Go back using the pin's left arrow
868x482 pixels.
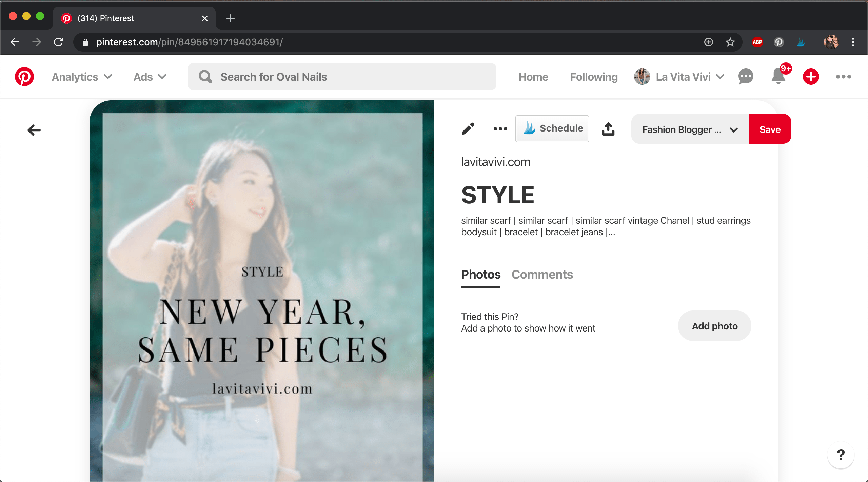tap(34, 130)
